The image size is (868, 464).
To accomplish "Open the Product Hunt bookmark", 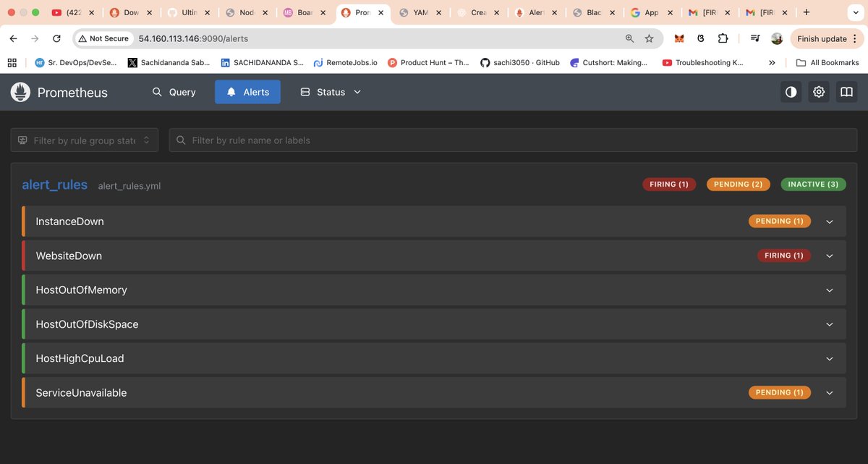I will (429, 63).
